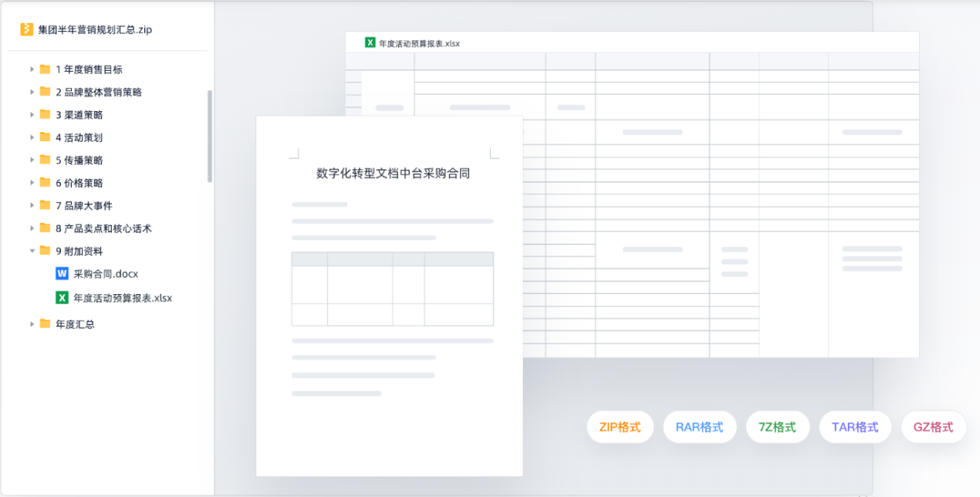The width and height of the screenshot is (980, 497).
Task: Click the zip archive icon beside 集团半年营销规划汇总.zip
Action: point(27,29)
